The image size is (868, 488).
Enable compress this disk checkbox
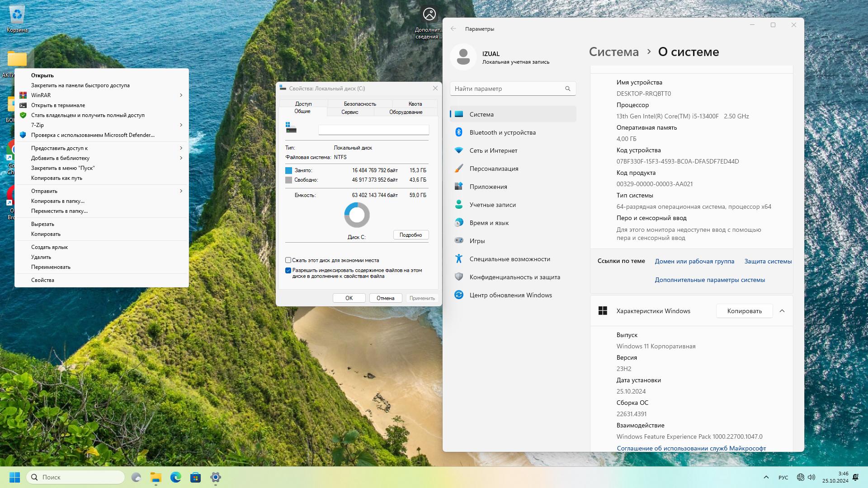(288, 260)
